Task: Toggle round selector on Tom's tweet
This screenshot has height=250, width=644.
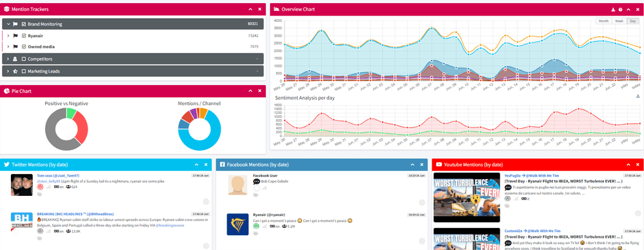Action: tap(206, 202)
